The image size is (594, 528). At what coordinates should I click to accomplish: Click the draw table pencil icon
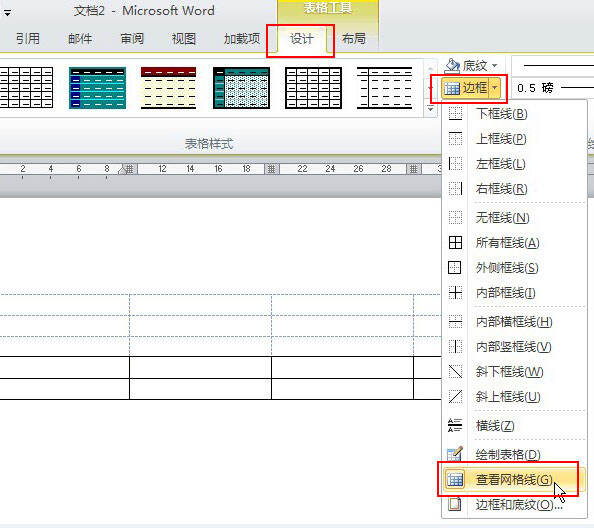point(455,454)
